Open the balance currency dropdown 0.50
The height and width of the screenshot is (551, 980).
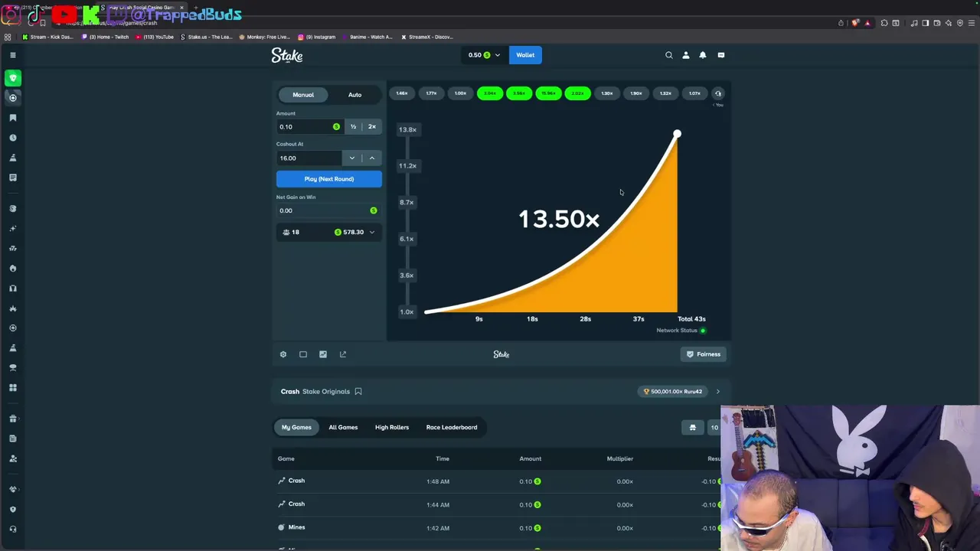[484, 55]
